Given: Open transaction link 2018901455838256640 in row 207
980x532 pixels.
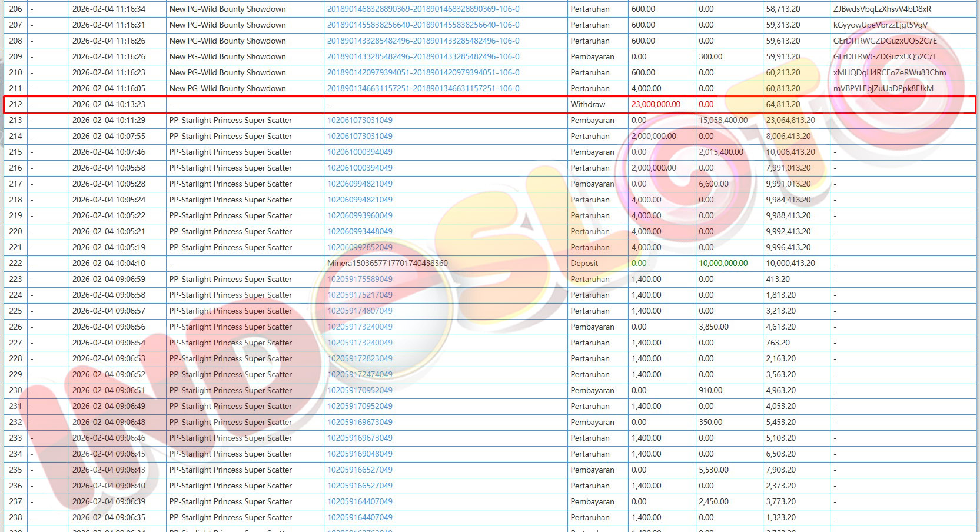Looking at the screenshot, I should click(423, 25).
